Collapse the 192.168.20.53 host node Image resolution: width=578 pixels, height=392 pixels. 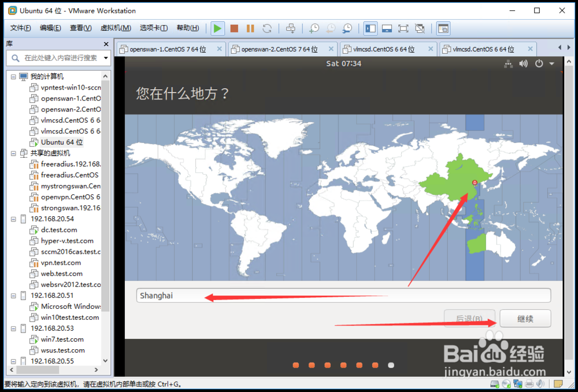point(14,328)
